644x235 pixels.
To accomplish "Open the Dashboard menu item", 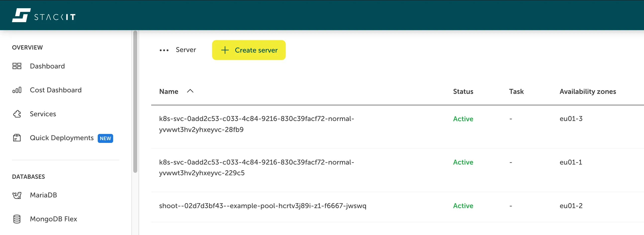I will click(x=47, y=66).
